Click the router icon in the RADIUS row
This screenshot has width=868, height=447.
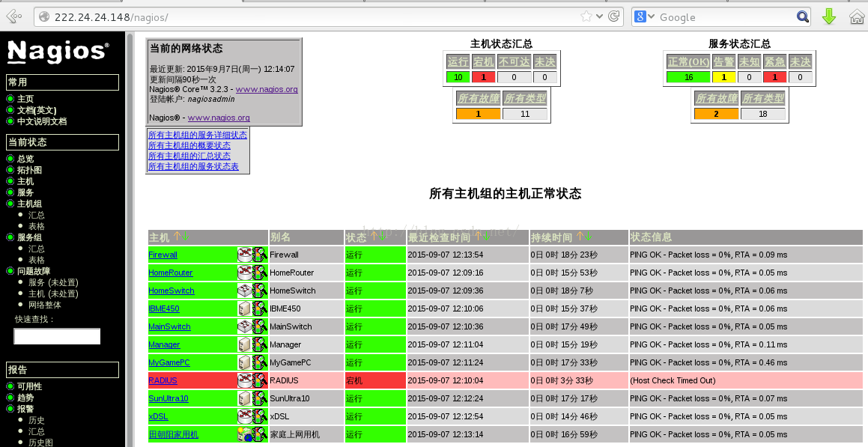tap(245, 380)
